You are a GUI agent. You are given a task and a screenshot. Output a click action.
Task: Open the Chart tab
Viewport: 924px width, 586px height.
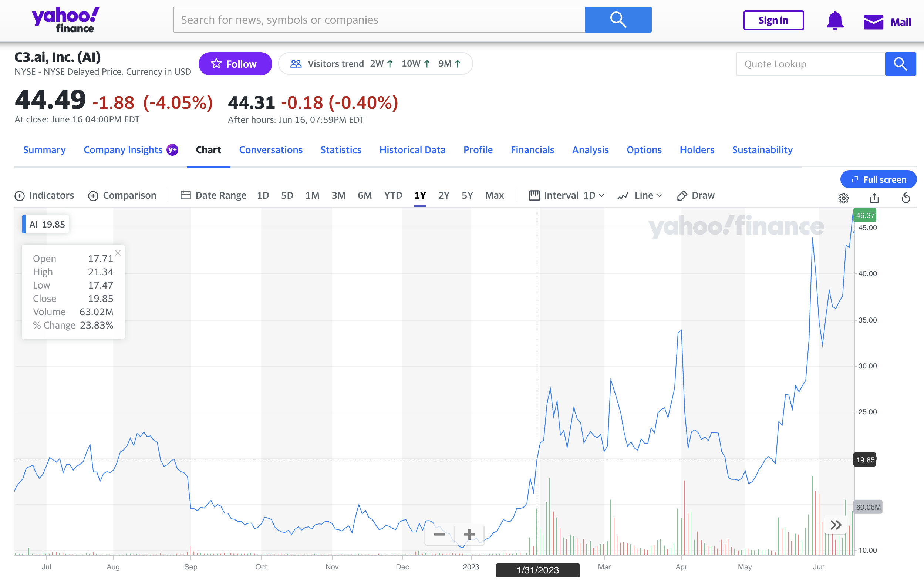click(x=208, y=150)
